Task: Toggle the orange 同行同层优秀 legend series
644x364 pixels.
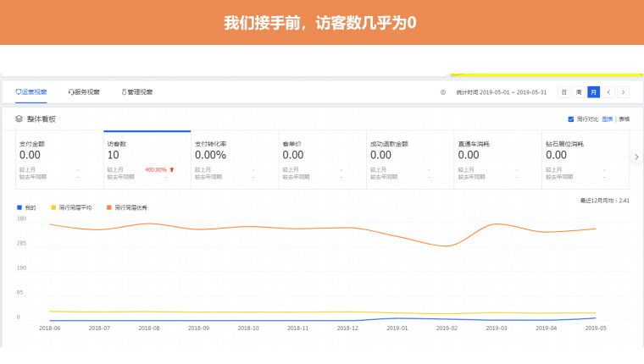Action: pyautogui.click(x=127, y=207)
